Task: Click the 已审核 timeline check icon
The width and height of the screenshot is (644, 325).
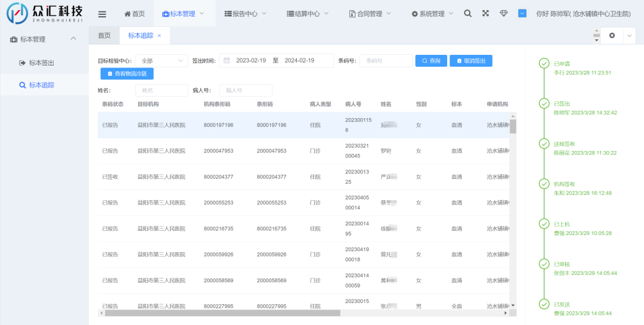Action: (544, 264)
